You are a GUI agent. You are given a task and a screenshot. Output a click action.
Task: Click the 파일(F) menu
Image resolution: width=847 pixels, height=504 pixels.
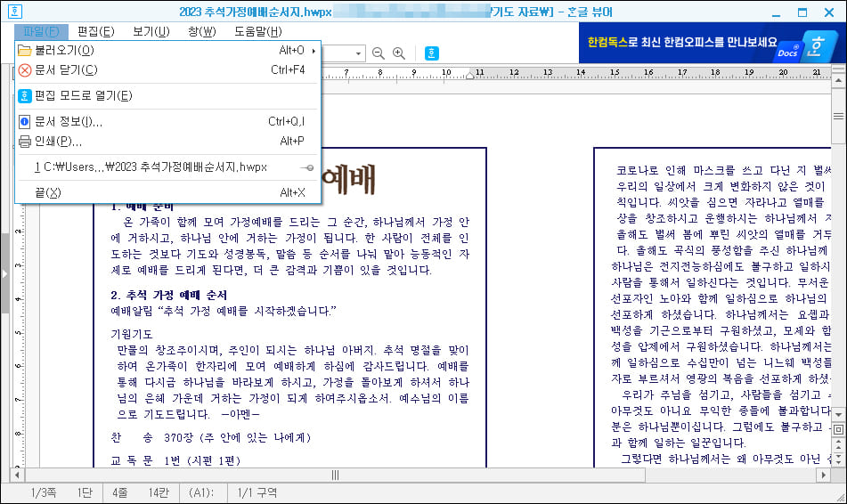pos(41,31)
